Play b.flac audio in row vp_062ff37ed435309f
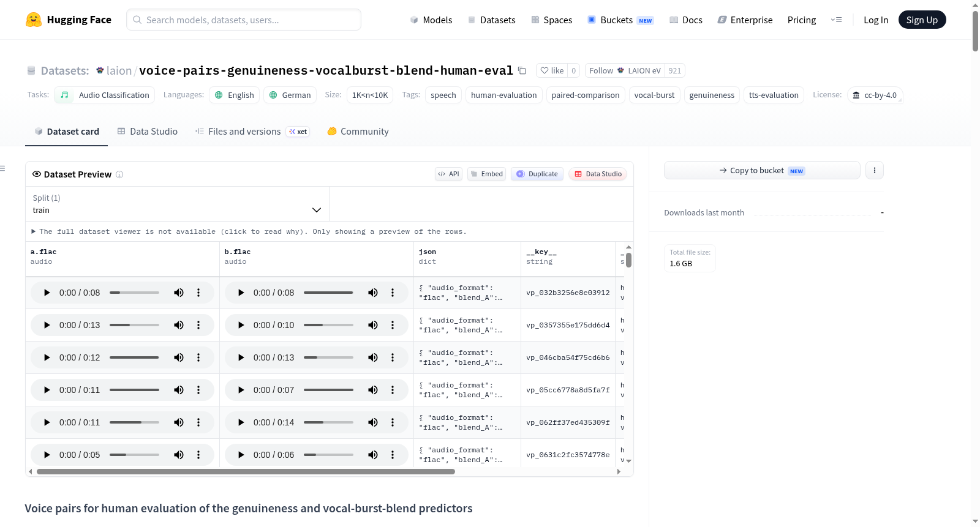 241,422
